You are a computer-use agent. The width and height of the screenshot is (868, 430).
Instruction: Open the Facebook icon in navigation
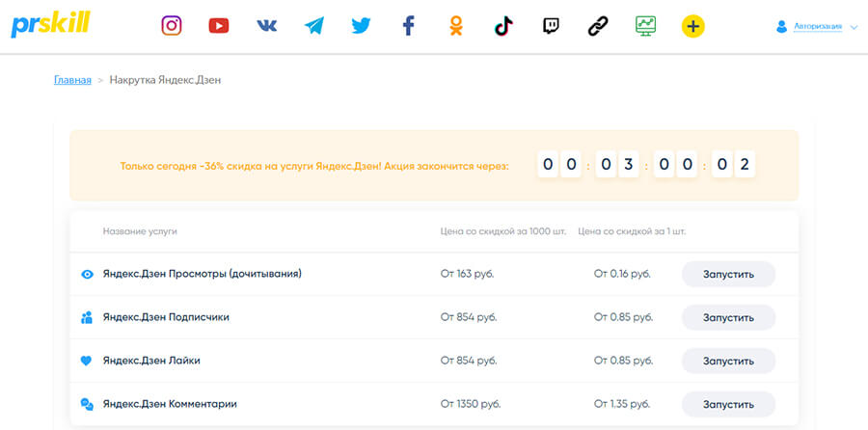click(408, 26)
